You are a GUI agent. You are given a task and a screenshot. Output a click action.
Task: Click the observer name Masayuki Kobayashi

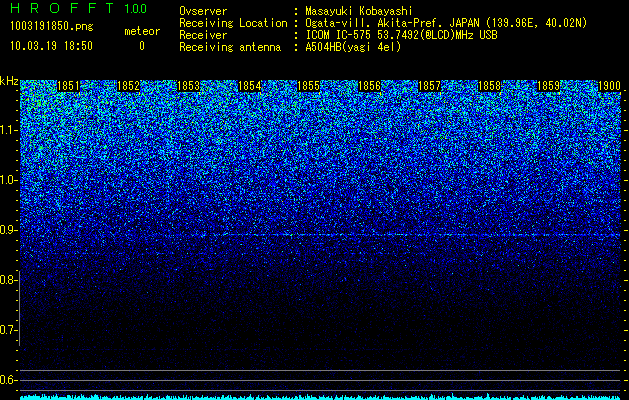tap(359, 11)
